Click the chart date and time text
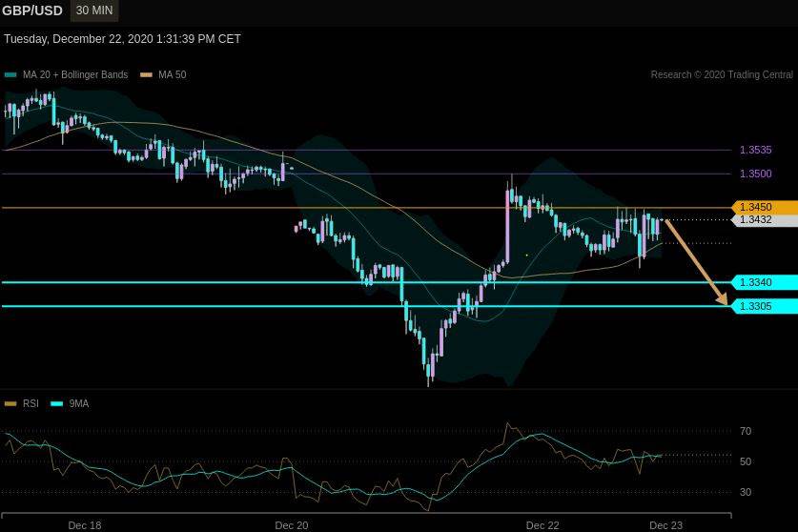The width and height of the screenshot is (798, 532). [x=122, y=39]
